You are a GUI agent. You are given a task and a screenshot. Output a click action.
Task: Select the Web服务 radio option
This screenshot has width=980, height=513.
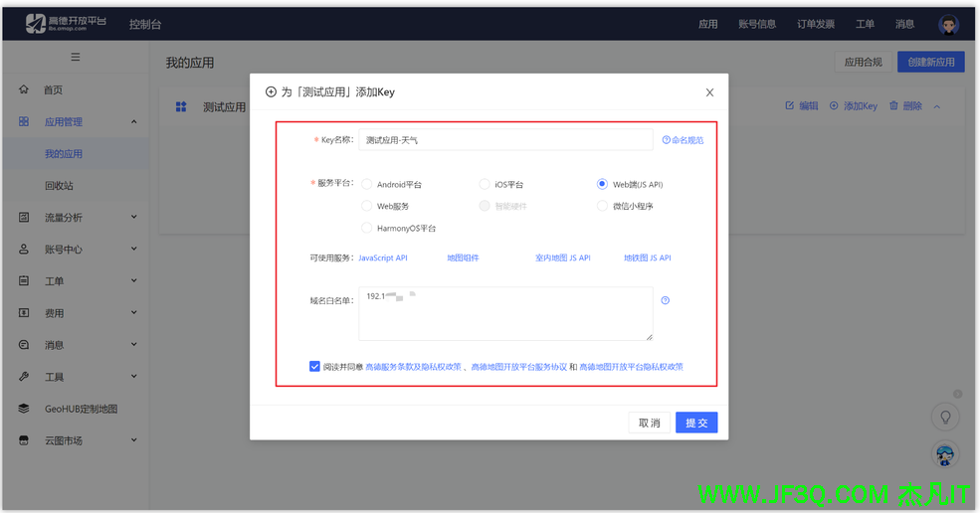pos(367,207)
